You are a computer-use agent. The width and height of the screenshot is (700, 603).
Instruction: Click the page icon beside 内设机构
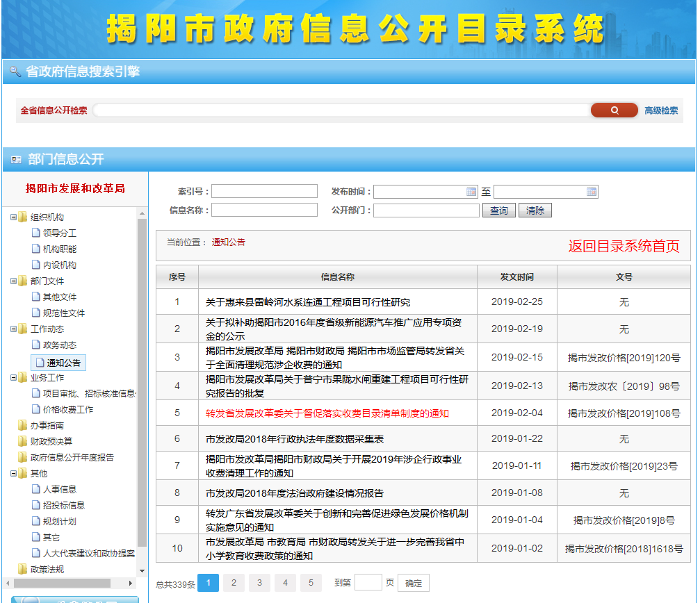tap(36, 265)
